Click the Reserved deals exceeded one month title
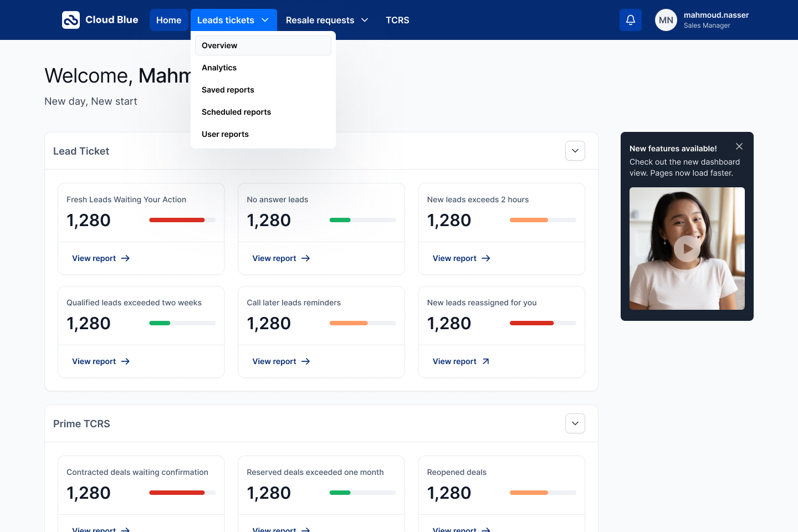 [x=315, y=472]
